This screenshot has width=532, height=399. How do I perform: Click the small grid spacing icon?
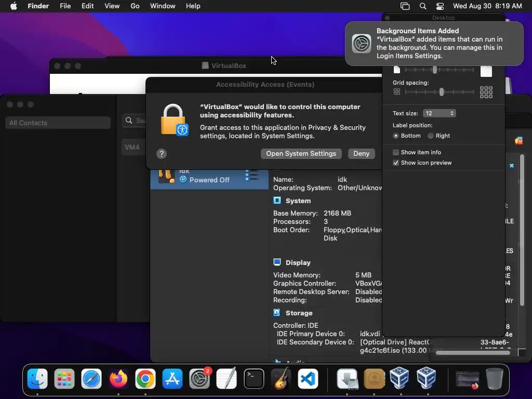pyautogui.click(x=396, y=91)
